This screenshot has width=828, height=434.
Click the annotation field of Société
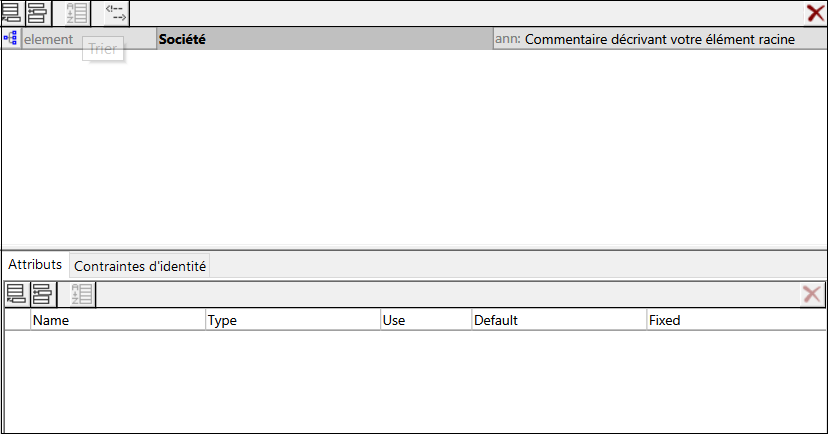[x=660, y=39]
